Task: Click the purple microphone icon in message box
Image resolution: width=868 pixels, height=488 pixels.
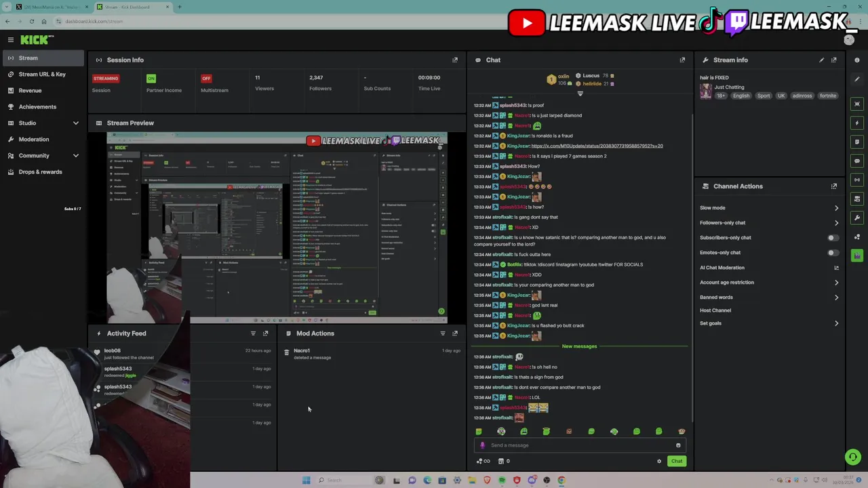Action: pos(482,445)
